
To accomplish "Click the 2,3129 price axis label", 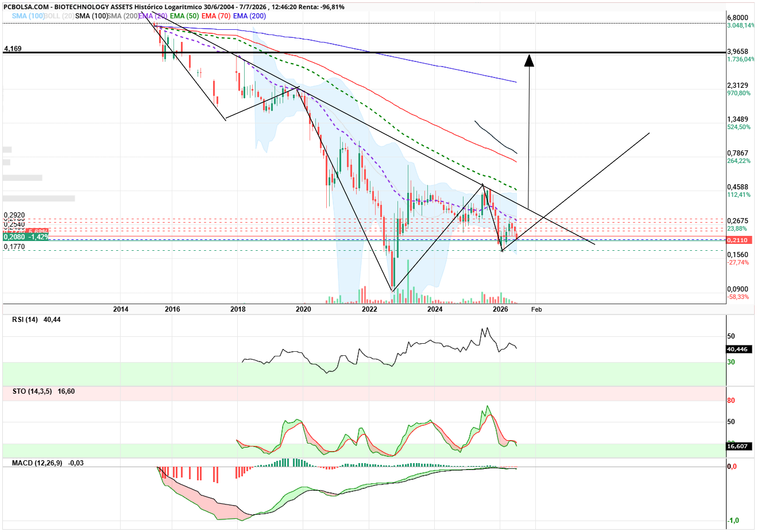I will pyautogui.click(x=738, y=86).
